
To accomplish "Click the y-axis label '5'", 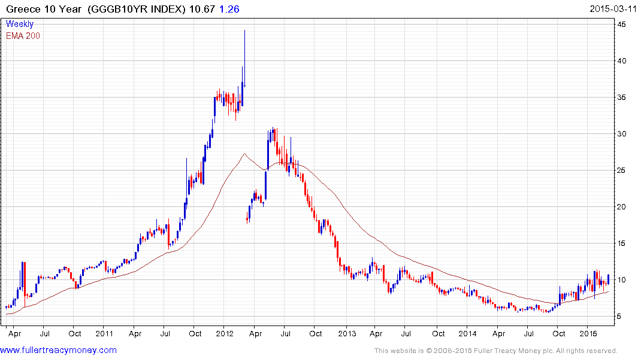I will pos(619,317).
